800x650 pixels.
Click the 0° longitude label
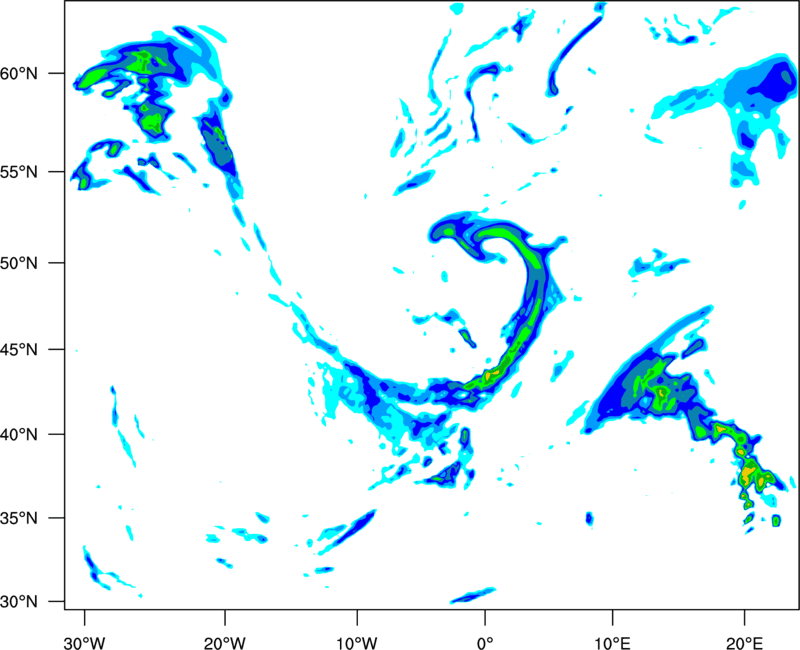[485, 643]
